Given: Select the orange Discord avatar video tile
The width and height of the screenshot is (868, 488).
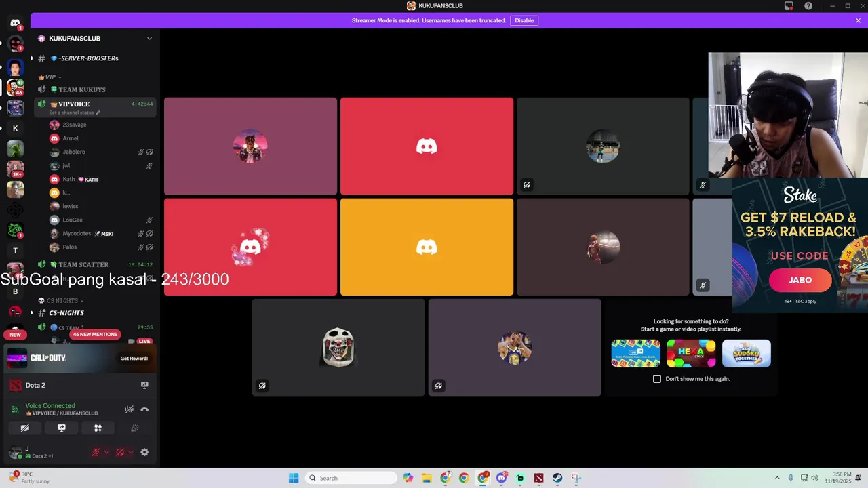Looking at the screenshot, I should (x=427, y=247).
